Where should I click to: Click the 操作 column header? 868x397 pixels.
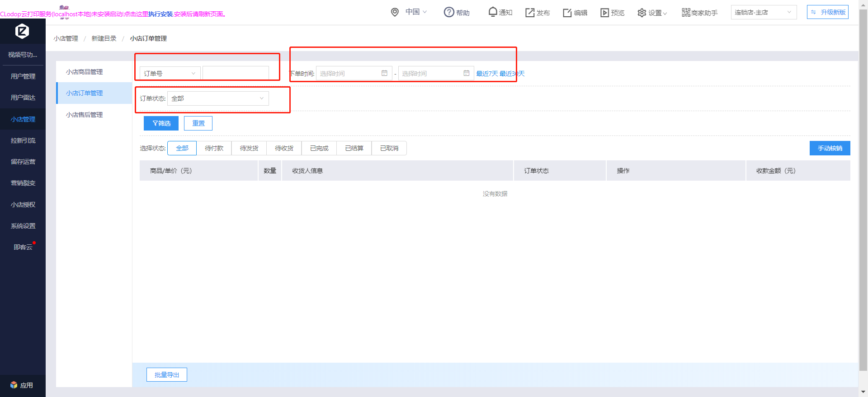coord(676,171)
